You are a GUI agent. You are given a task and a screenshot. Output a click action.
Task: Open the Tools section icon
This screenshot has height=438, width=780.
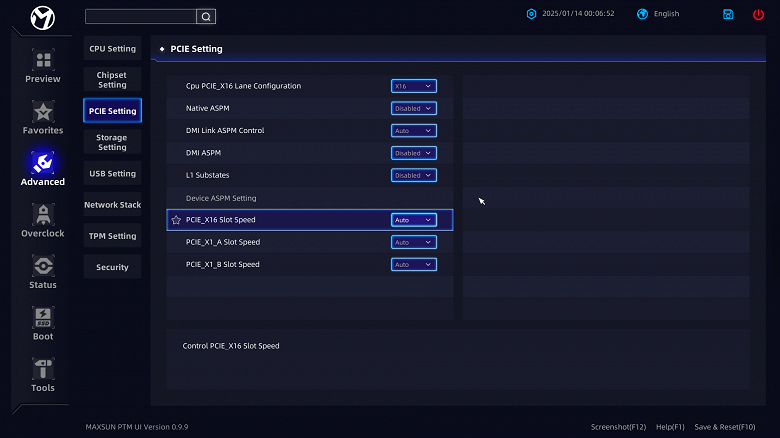[43, 369]
